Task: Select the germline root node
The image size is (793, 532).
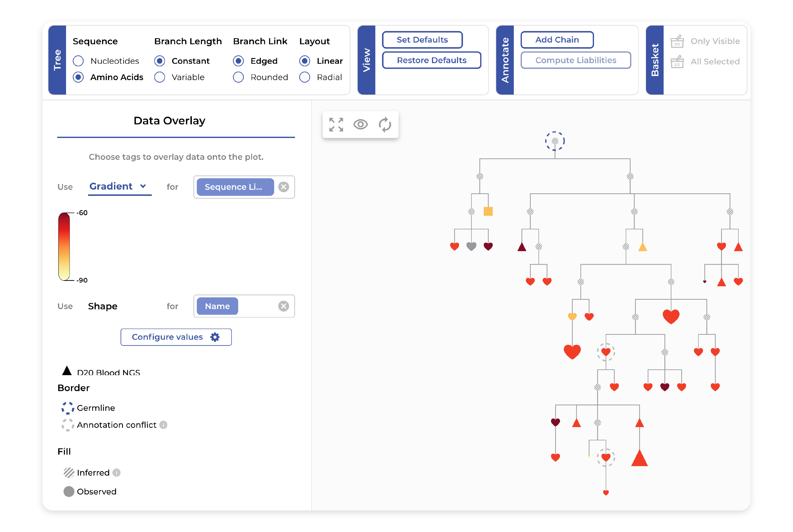Action: [555, 141]
